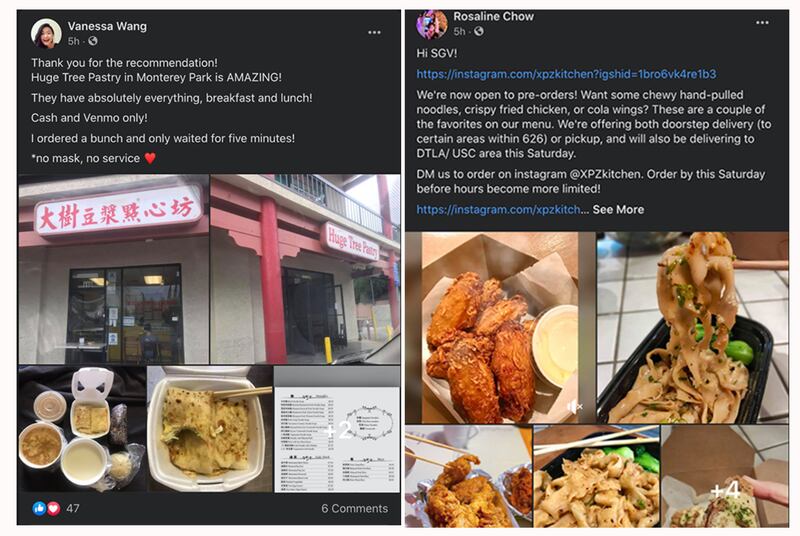Click Rosaline Chow's profile avatar

(x=432, y=24)
